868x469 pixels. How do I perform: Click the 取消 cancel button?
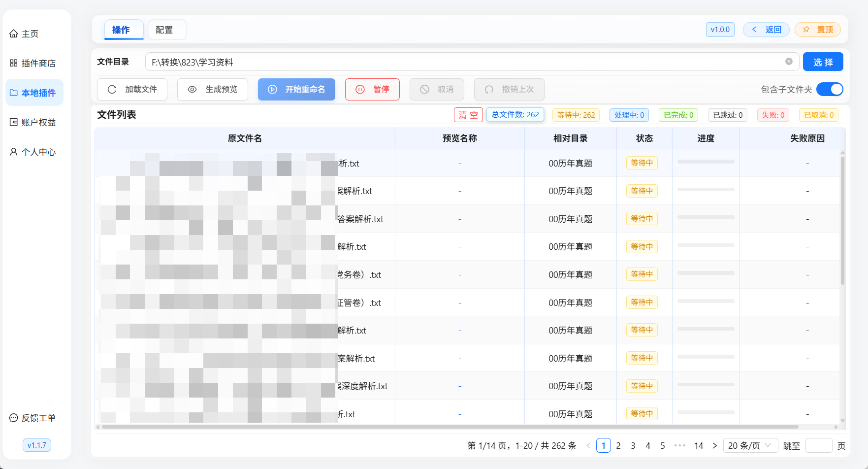[437, 89]
